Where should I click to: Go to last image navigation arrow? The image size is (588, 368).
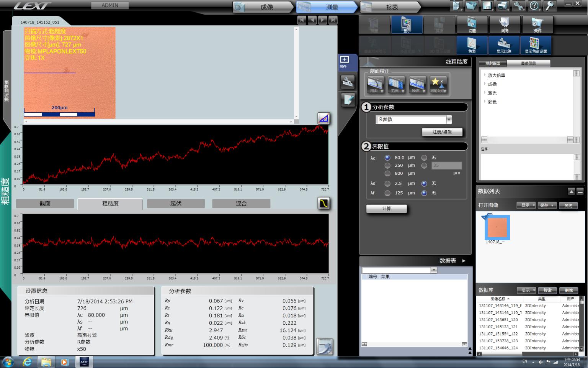point(333,20)
